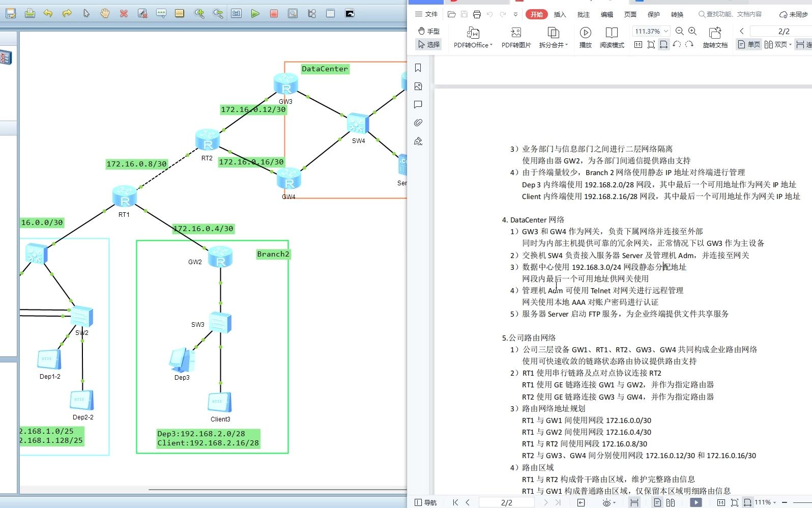
Task: Open the PDF转Office dropdown
Action: [473, 38]
